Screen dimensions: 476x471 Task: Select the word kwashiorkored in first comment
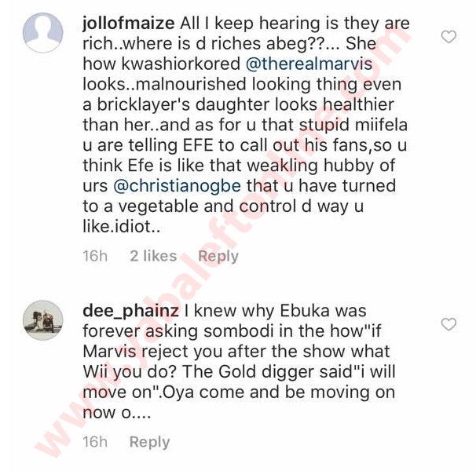(181, 64)
